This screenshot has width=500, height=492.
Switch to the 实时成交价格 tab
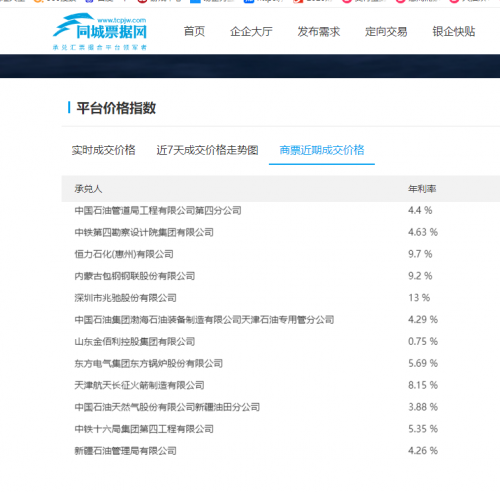103,150
